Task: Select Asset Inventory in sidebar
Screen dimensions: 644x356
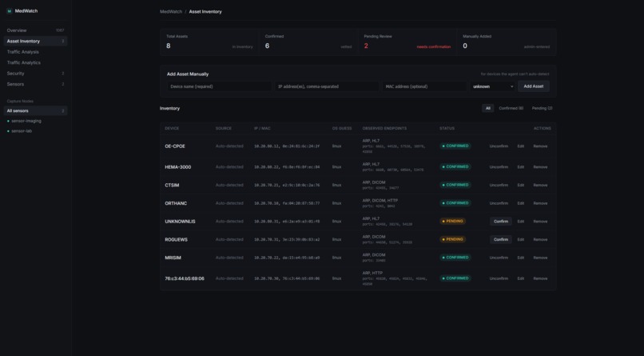Action: 35,41
